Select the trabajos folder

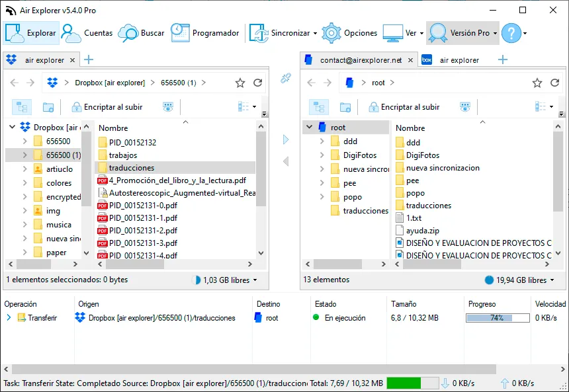123,155
